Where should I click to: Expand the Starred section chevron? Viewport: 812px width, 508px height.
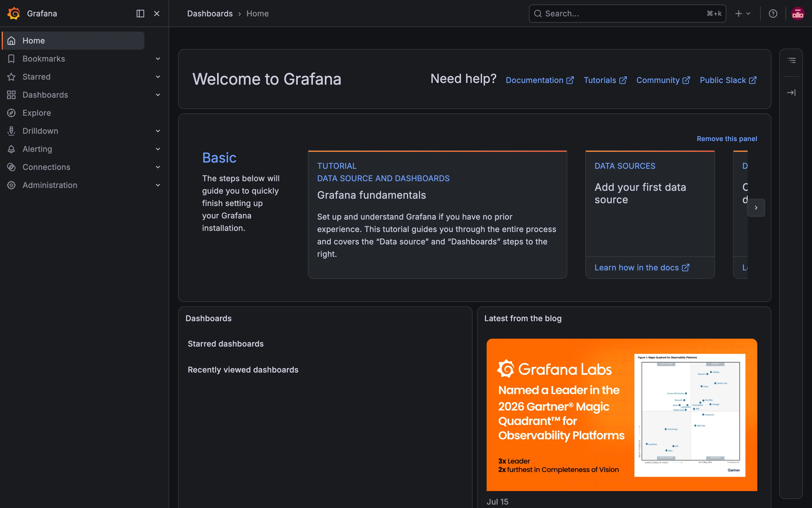point(158,77)
